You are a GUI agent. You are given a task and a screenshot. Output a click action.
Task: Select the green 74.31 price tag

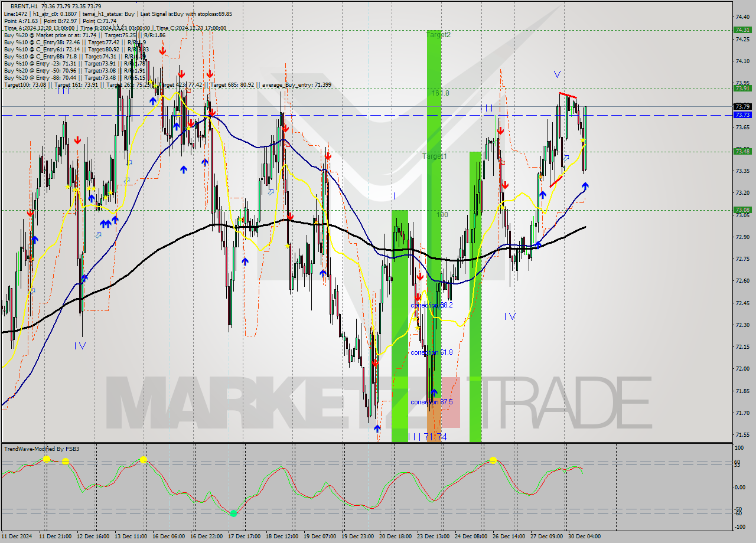742,30
